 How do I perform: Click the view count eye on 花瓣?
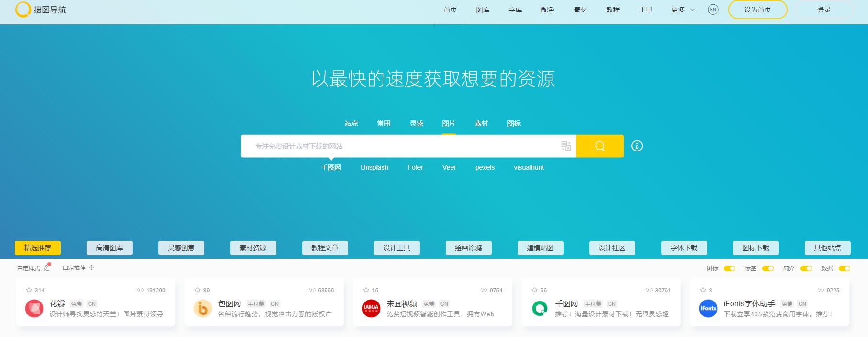[x=140, y=290]
